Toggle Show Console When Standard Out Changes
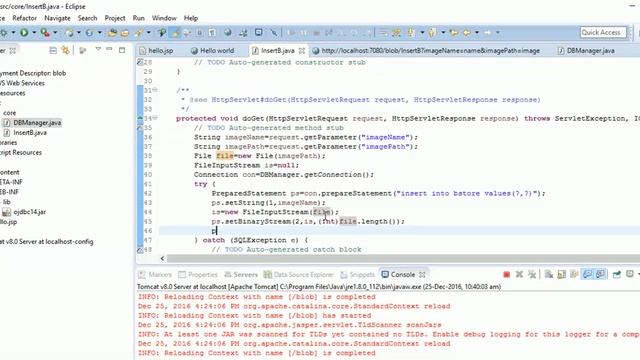The image size is (640, 360). [587, 275]
